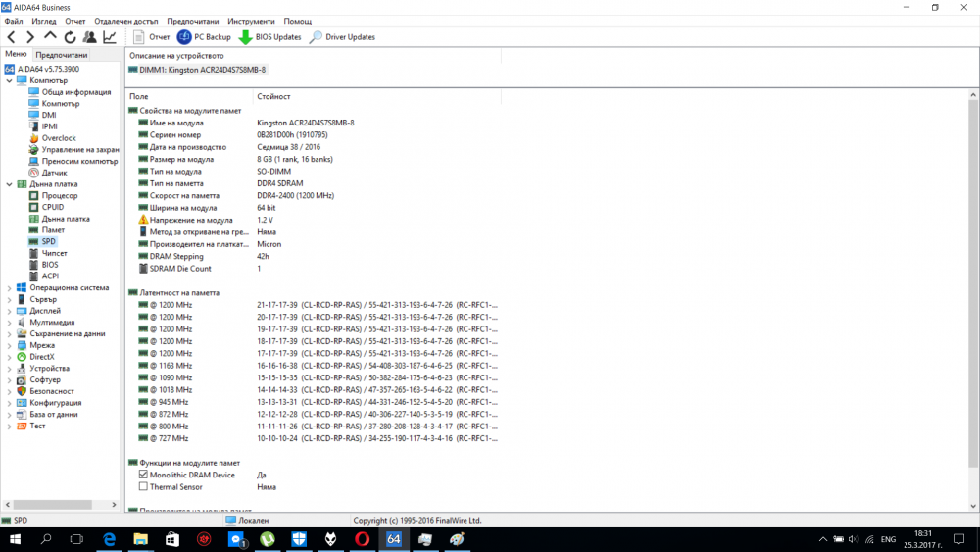Open the Файл menu
Image resolution: width=980 pixels, height=552 pixels.
click(14, 22)
